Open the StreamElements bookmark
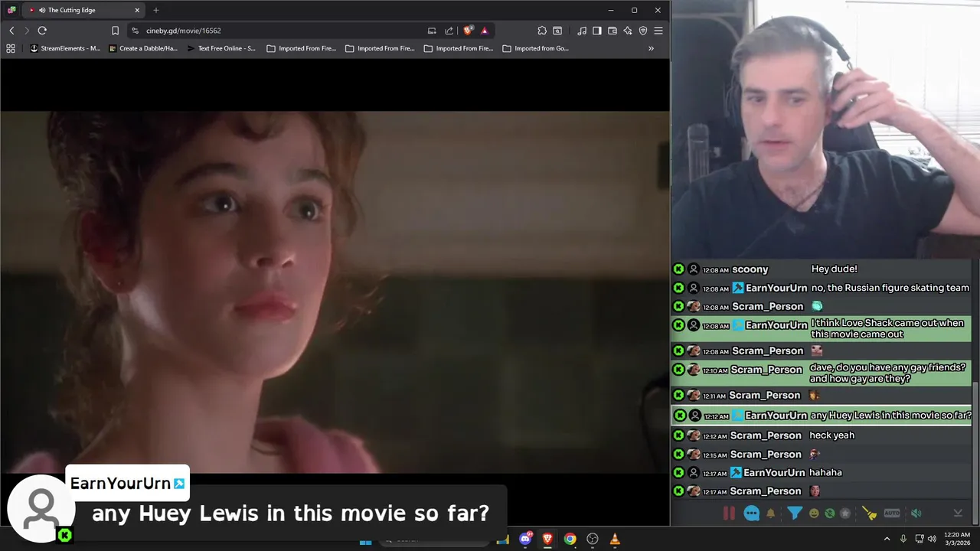The width and height of the screenshot is (980, 551). (65, 48)
